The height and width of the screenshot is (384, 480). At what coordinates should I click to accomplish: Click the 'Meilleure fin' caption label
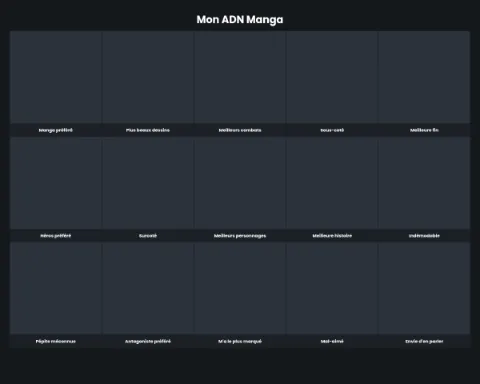(x=424, y=130)
